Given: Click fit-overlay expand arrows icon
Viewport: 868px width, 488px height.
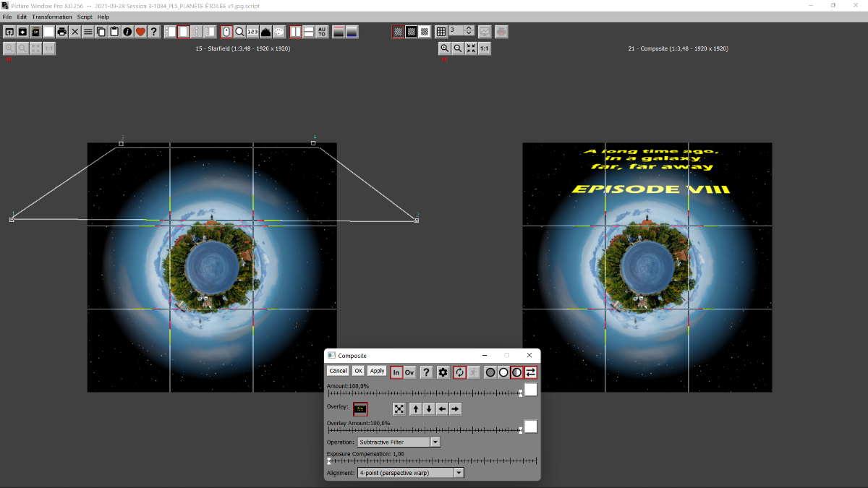Looking at the screenshot, I should 399,409.
